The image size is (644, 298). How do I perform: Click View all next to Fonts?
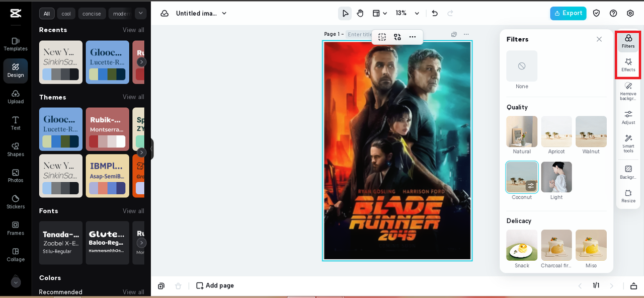point(133,211)
